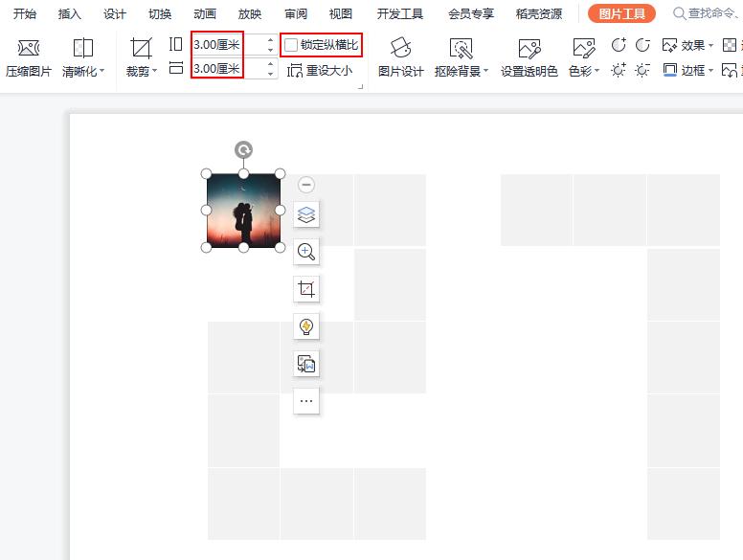Toggle the 锁定纵横比 checkbox
Image resolution: width=743 pixels, height=560 pixels.
point(291,45)
